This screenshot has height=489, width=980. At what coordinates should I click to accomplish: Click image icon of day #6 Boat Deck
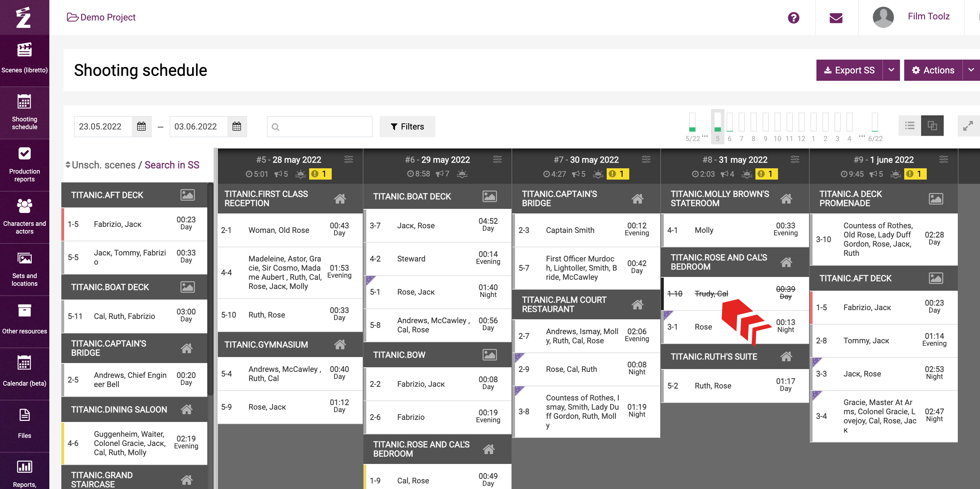(489, 196)
